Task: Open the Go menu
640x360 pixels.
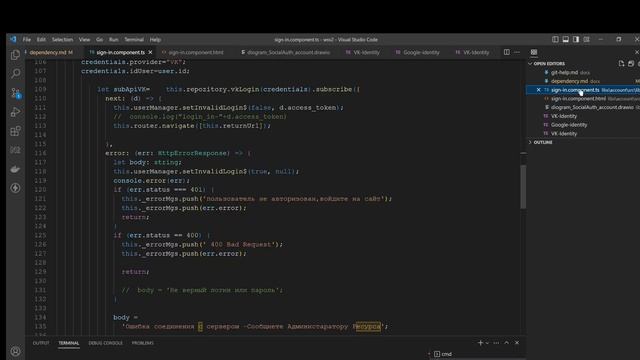Action: [100, 40]
